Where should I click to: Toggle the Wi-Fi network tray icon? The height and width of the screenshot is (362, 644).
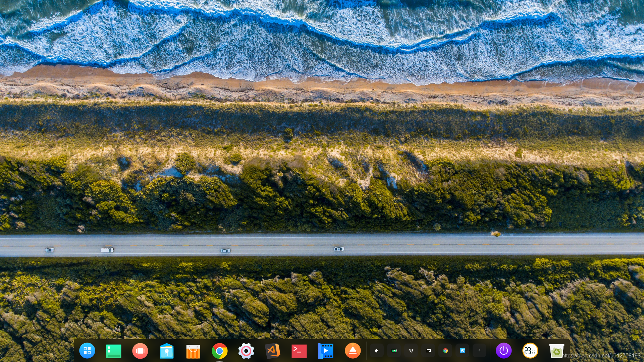click(x=411, y=351)
